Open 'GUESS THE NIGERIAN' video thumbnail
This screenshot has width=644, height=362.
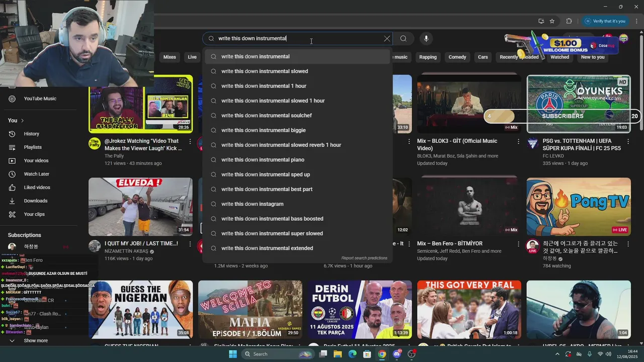140,309
